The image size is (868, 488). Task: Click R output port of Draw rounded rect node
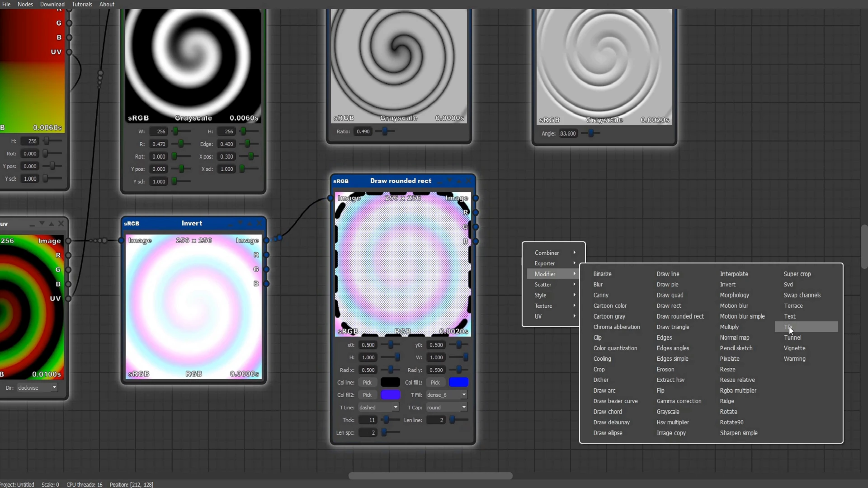pos(476,212)
